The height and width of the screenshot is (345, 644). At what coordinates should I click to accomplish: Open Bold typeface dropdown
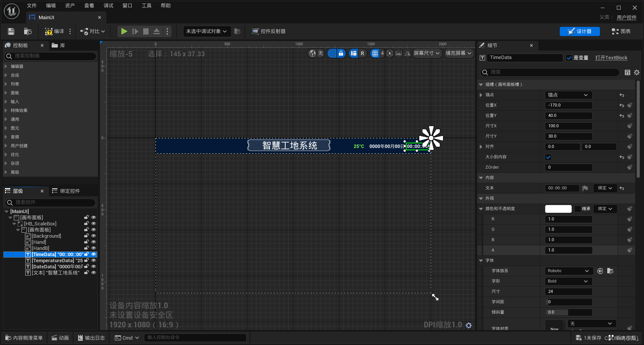(568, 281)
